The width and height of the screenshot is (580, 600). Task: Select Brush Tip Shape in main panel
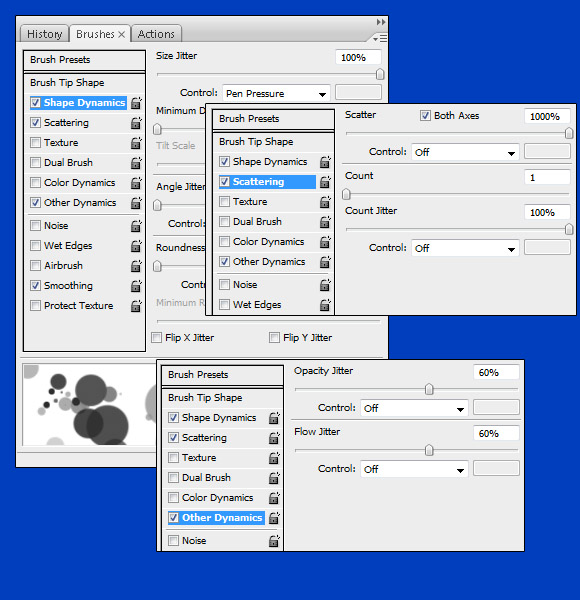coord(84,83)
